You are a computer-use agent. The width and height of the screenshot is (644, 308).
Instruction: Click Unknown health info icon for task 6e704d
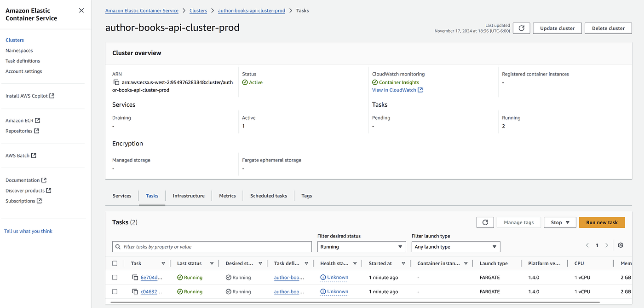point(323,278)
